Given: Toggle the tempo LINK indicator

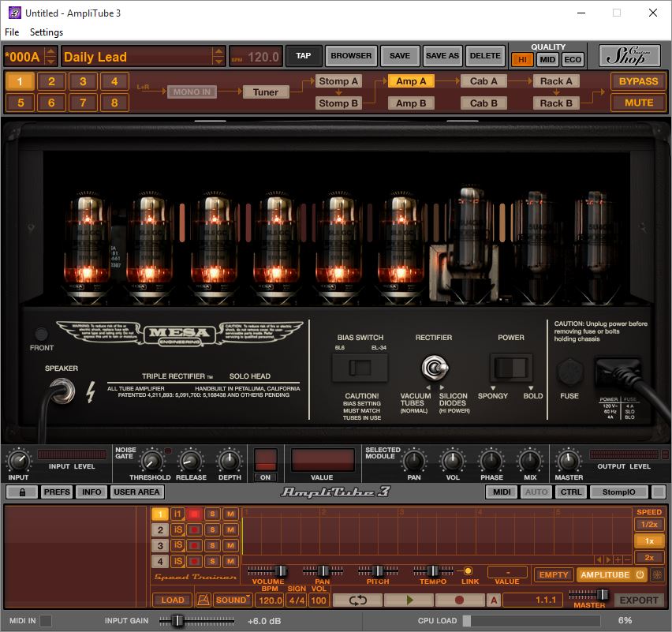Looking at the screenshot, I should pyautogui.click(x=468, y=570).
